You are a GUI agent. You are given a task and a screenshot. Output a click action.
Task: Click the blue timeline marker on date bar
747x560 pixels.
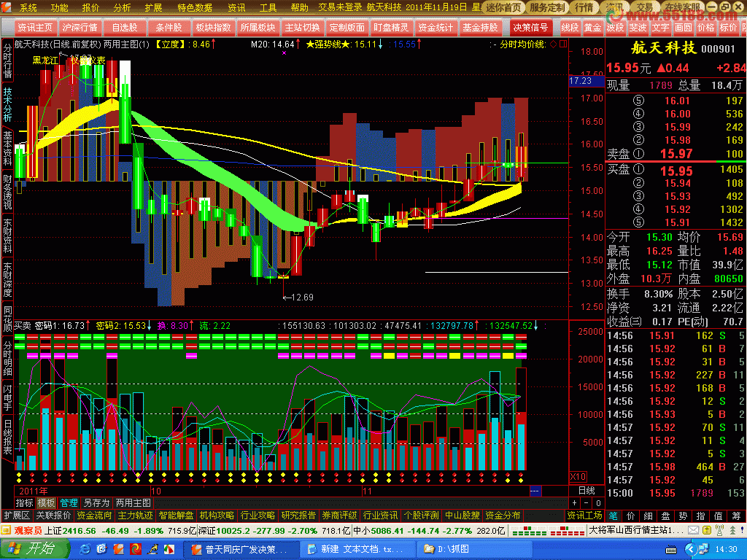pyautogui.click(x=535, y=491)
